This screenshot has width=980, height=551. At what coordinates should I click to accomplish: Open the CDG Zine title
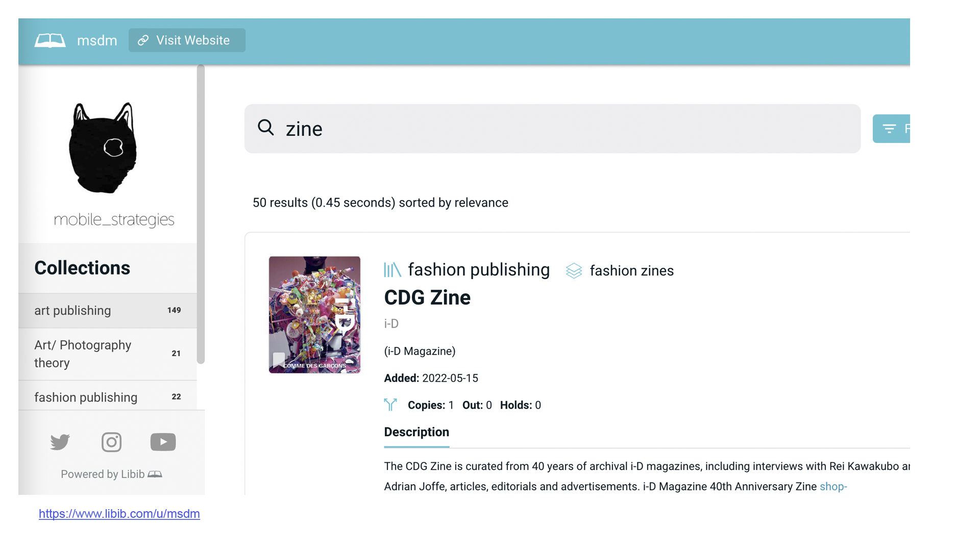pyautogui.click(x=427, y=297)
